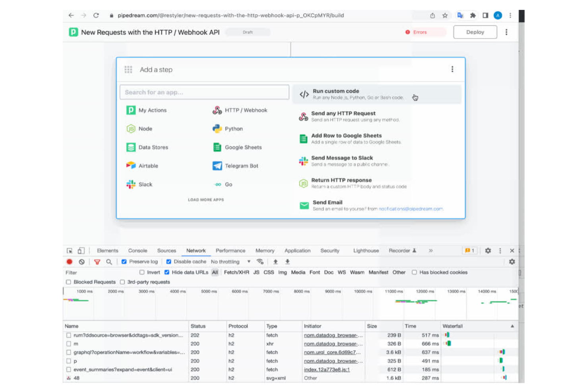Open the Sources tab

[166, 251]
